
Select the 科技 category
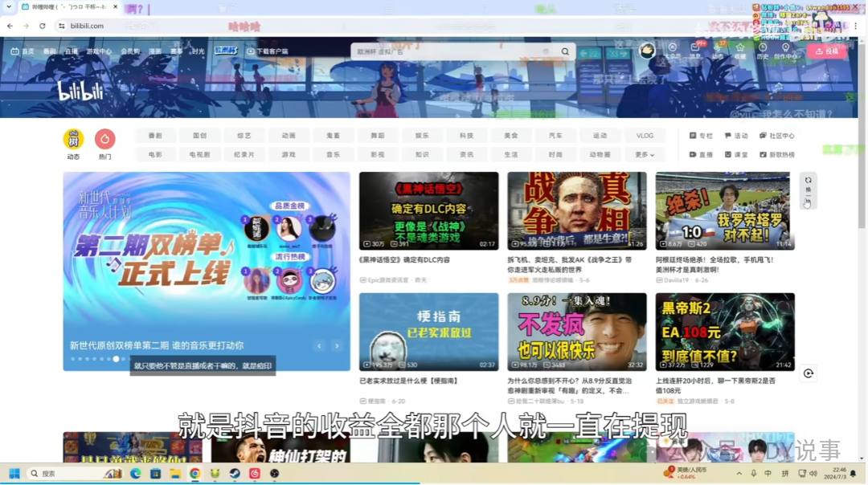click(467, 136)
